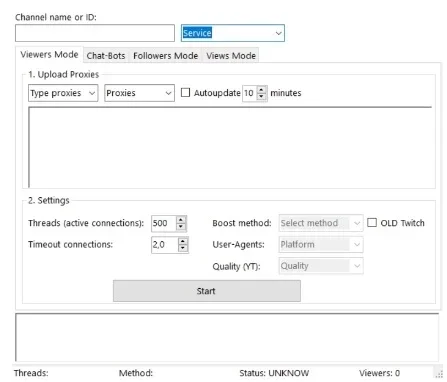Screen dimensions: 447x382
Task: Switch to the Viewers Mode tab
Action: (x=49, y=55)
